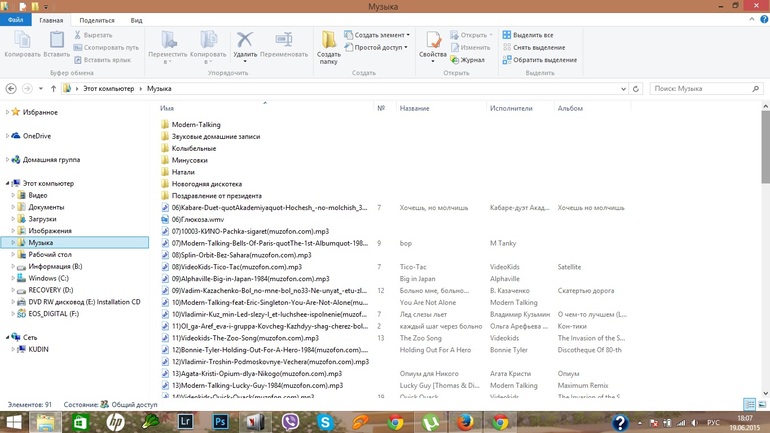Screen dimensions: 770x433
Task: Switch to large icons view in status bar
Action: click(762, 404)
